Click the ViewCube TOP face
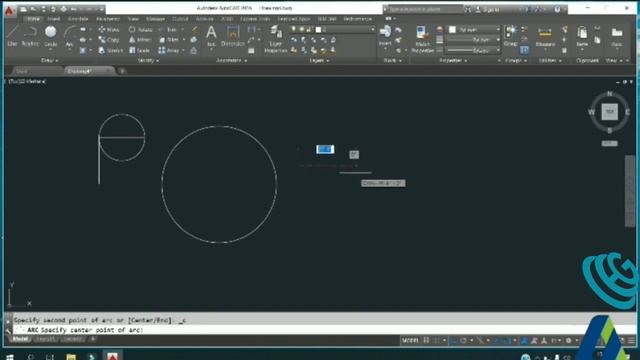 coord(609,111)
